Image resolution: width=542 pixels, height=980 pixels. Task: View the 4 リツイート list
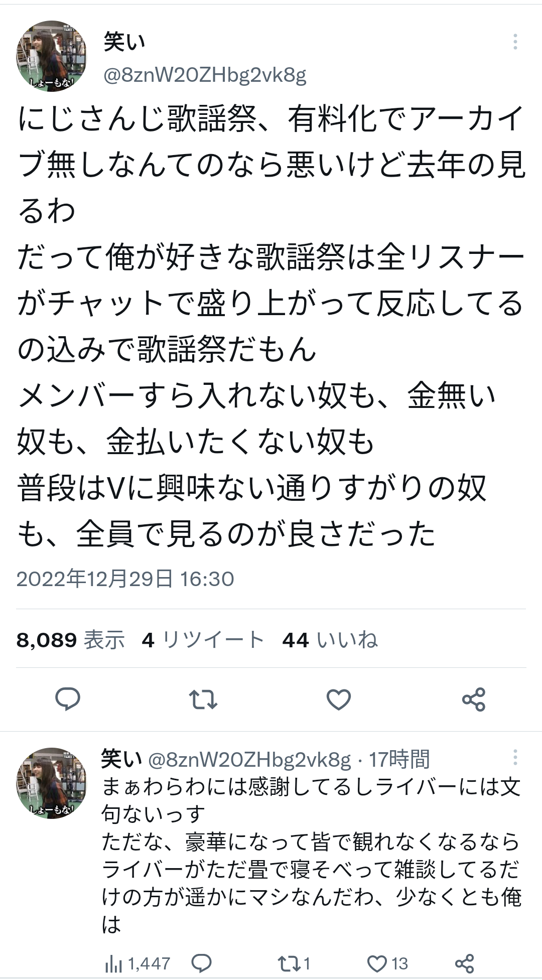click(203, 640)
